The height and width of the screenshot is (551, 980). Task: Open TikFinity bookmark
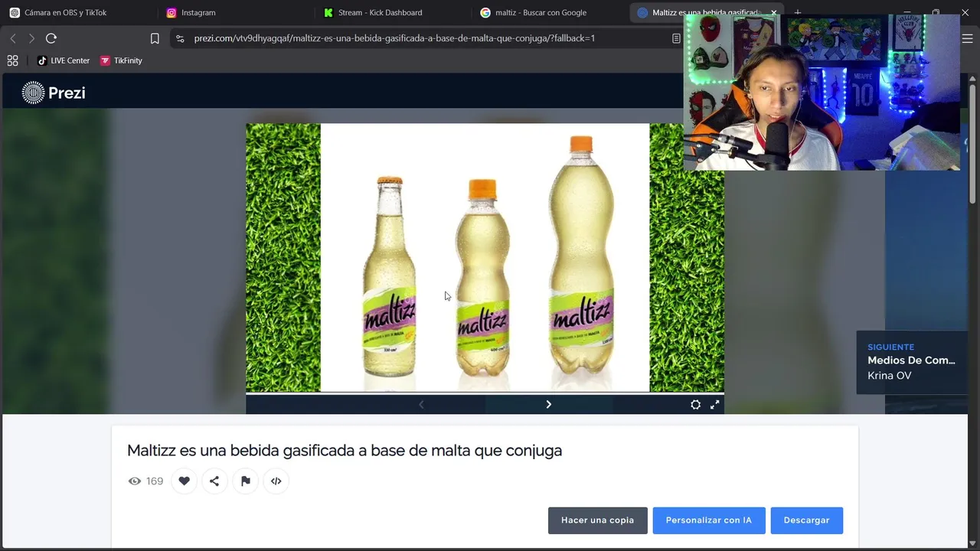(121, 60)
